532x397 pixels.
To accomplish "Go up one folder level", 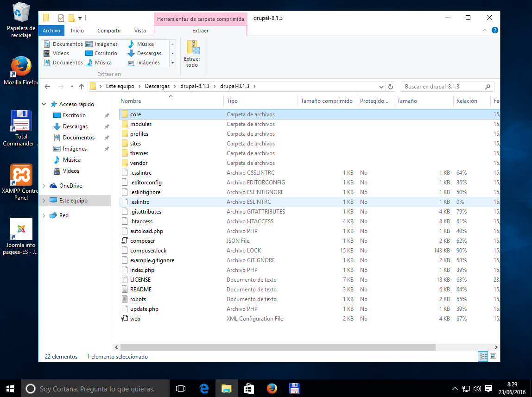I will pyautogui.click(x=82, y=87).
